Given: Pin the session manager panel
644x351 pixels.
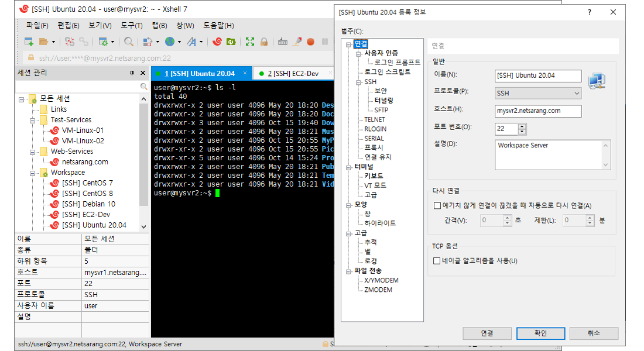Looking at the screenshot, I should tap(132, 73).
